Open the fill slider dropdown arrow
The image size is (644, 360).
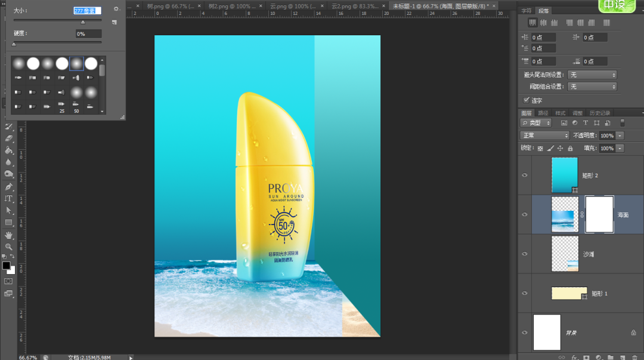coord(620,149)
